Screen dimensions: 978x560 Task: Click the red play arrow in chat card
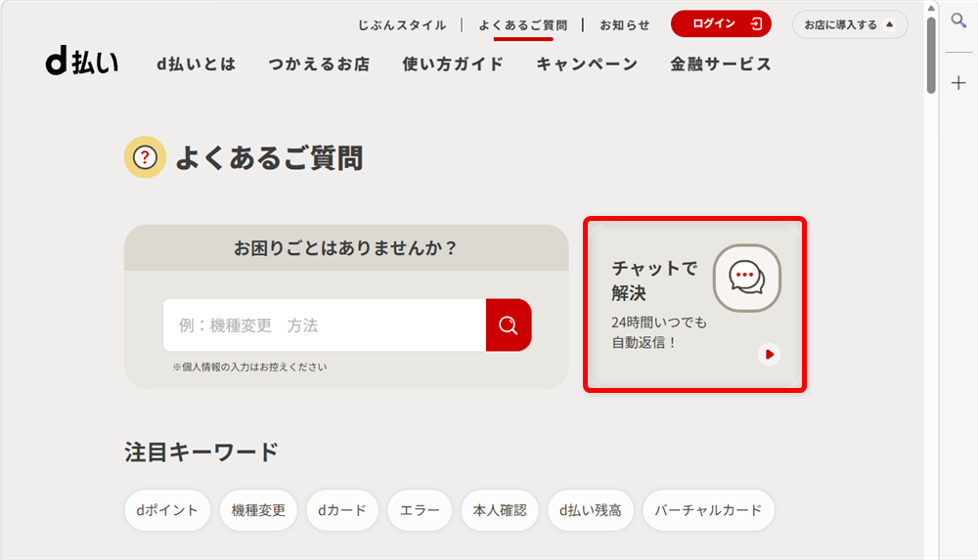769,354
